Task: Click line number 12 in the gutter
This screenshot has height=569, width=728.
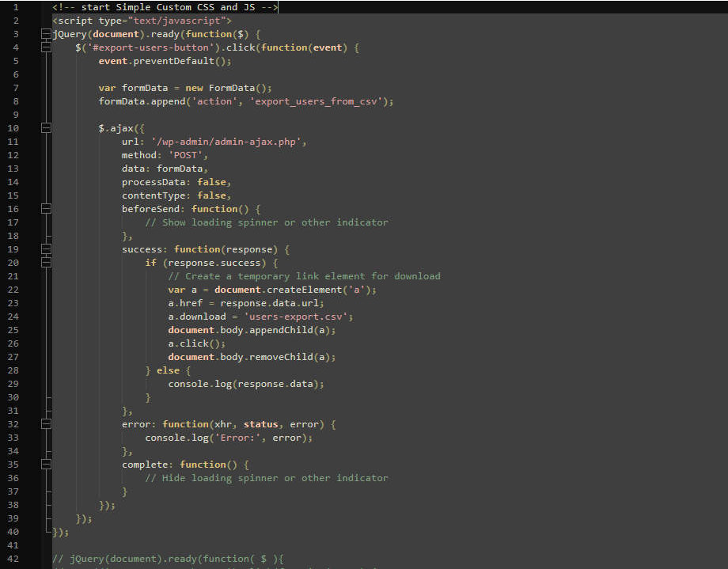Action: coord(13,155)
